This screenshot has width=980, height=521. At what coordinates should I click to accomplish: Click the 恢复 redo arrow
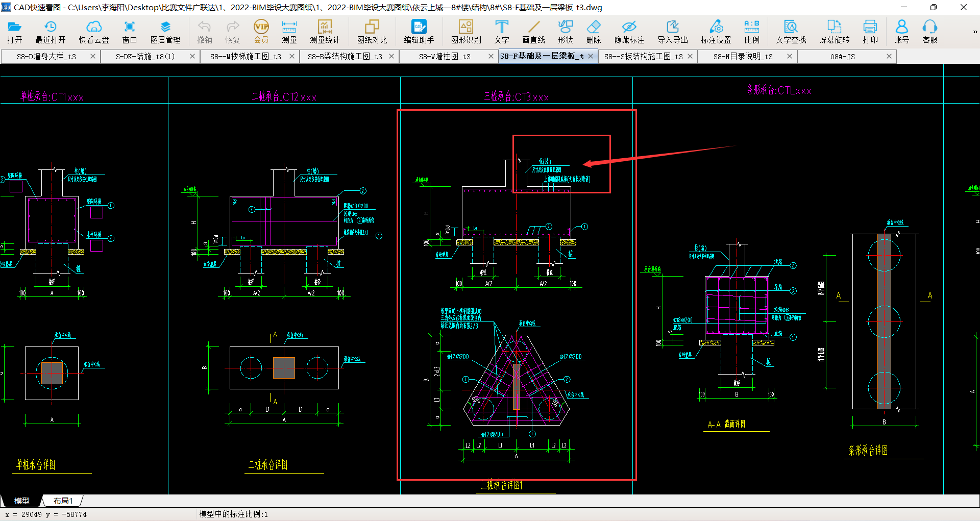pos(233,32)
